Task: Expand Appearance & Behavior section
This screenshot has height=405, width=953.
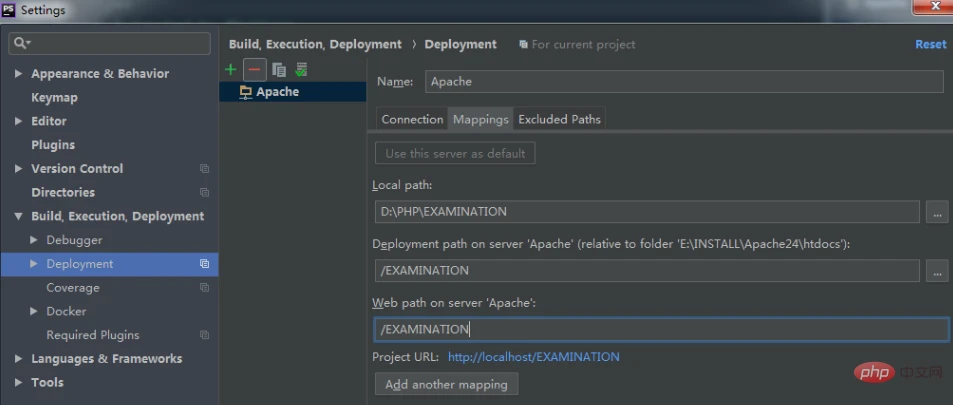Action: point(18,74)
